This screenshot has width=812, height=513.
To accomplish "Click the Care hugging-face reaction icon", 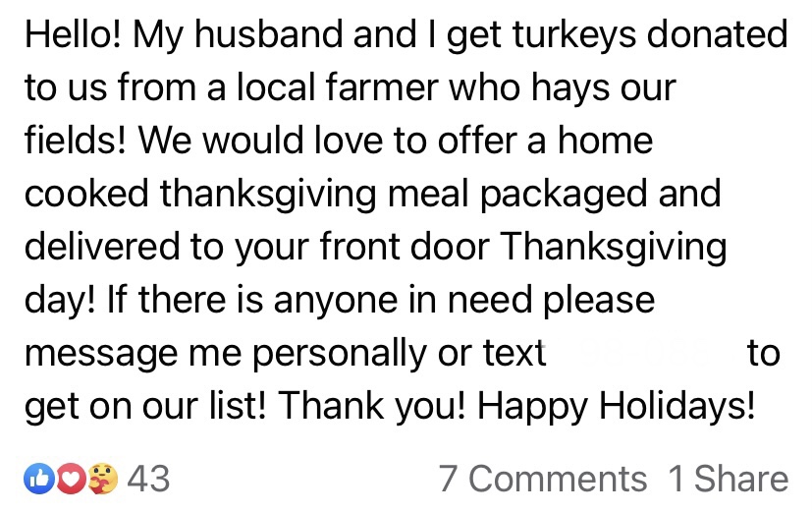I will tap(101, 480).
